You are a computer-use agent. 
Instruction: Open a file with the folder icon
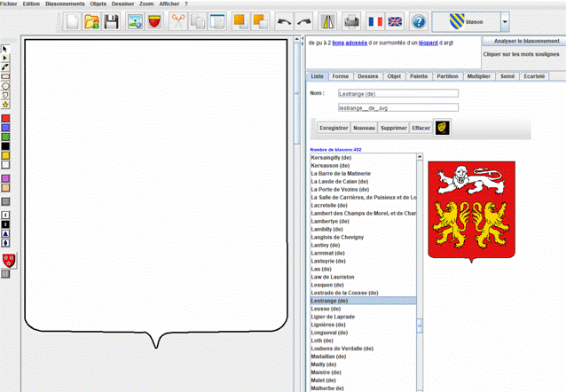[92, 21]
